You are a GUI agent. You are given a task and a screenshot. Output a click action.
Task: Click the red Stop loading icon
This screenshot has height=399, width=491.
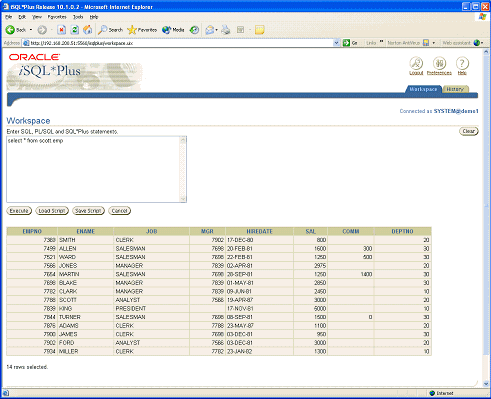click(x=61, y=30)
